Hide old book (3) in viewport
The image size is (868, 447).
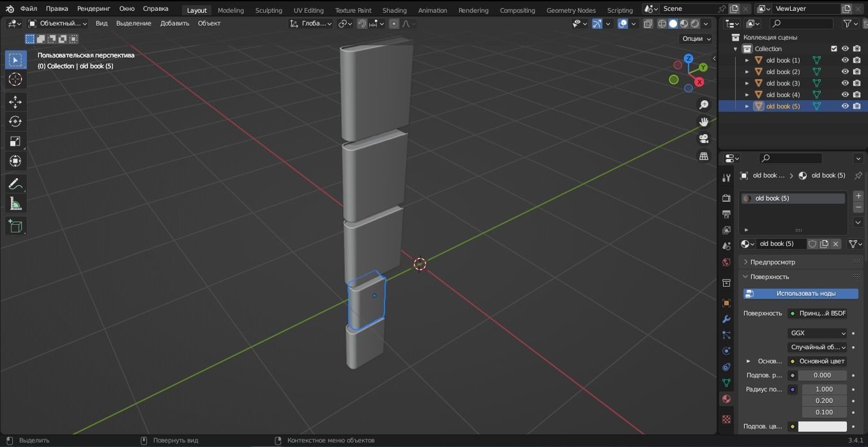(x=845, y=83)
